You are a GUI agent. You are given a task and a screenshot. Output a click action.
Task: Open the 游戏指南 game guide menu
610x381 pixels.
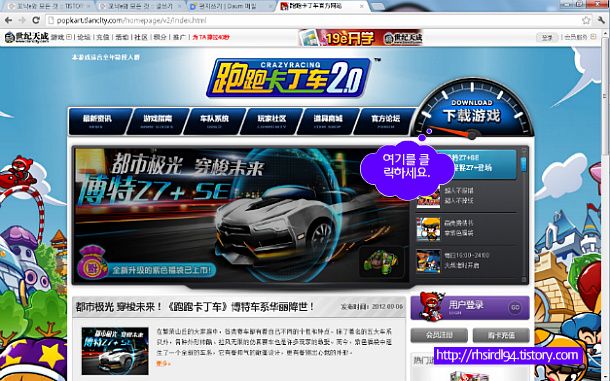click(157, 121)
